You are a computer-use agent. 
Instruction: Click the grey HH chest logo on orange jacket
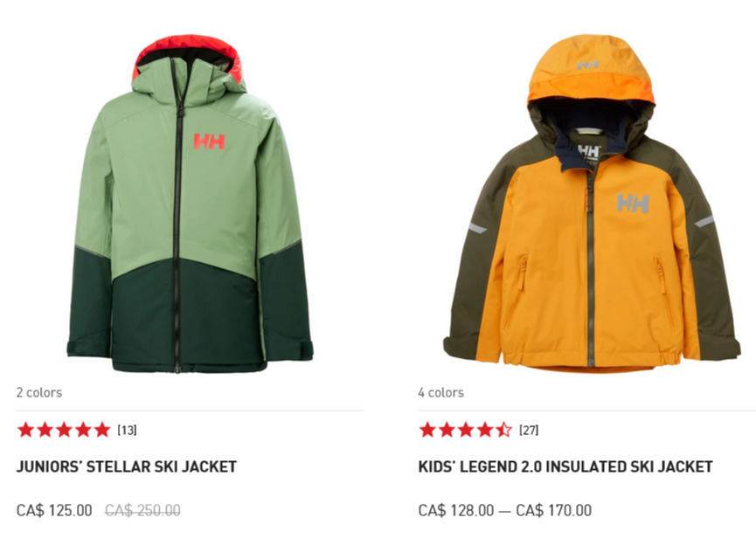coord(633,203)
